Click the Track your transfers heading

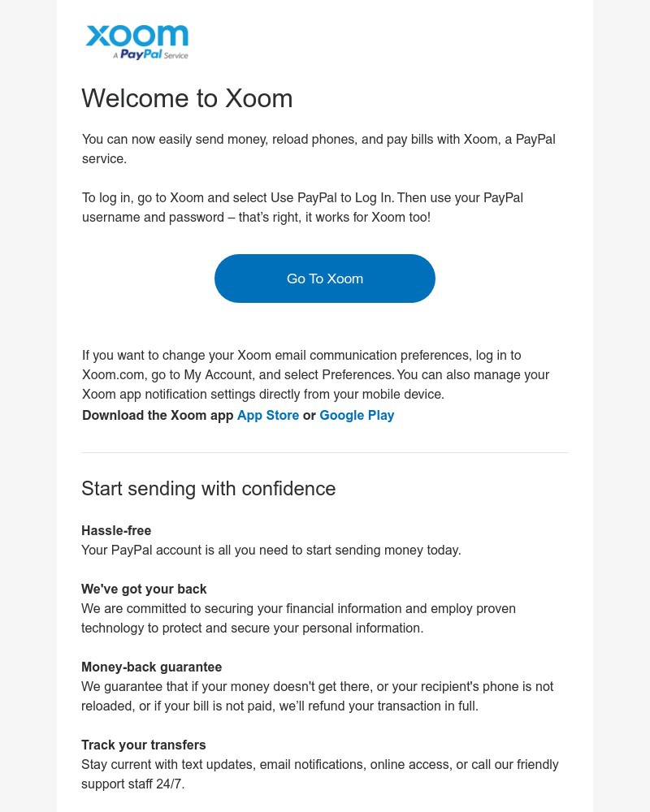pos(144,745)
